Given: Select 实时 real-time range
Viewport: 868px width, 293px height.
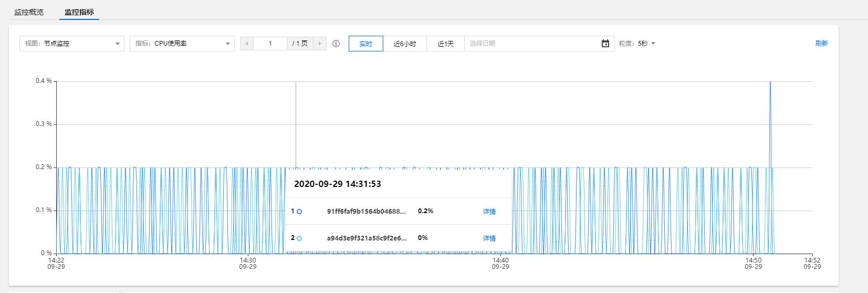Looking at the screenshot, I should 365,44.
